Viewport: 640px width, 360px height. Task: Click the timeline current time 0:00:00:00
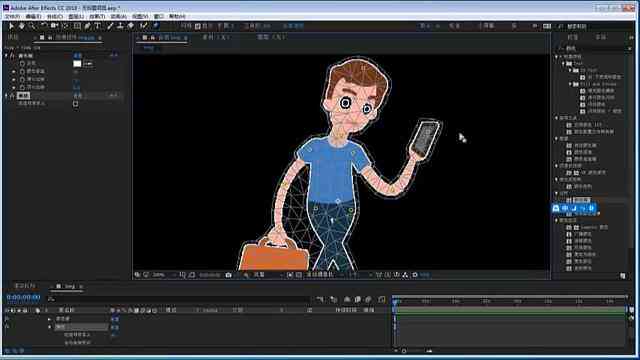23,298
